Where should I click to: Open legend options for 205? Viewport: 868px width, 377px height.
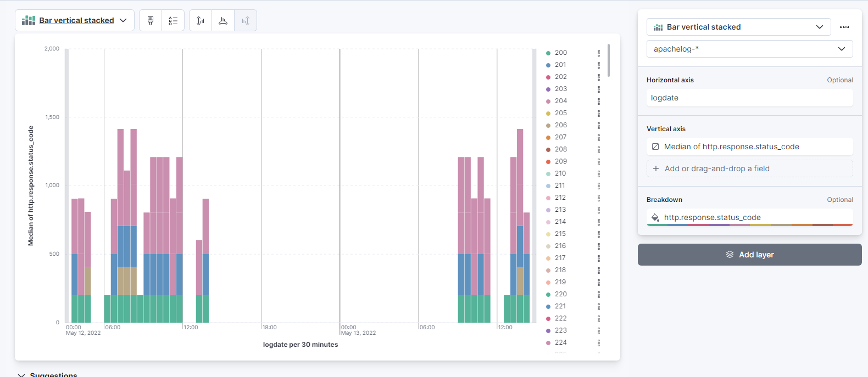coord(599,114)
